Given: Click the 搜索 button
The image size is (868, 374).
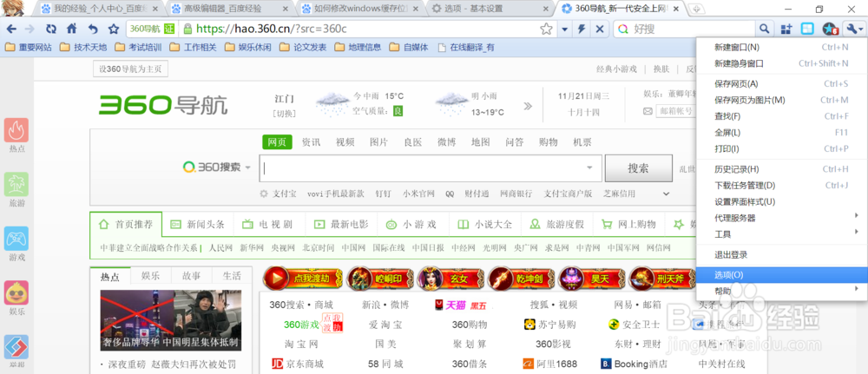Looking at the screenshot, I should [x=638, y=168].
